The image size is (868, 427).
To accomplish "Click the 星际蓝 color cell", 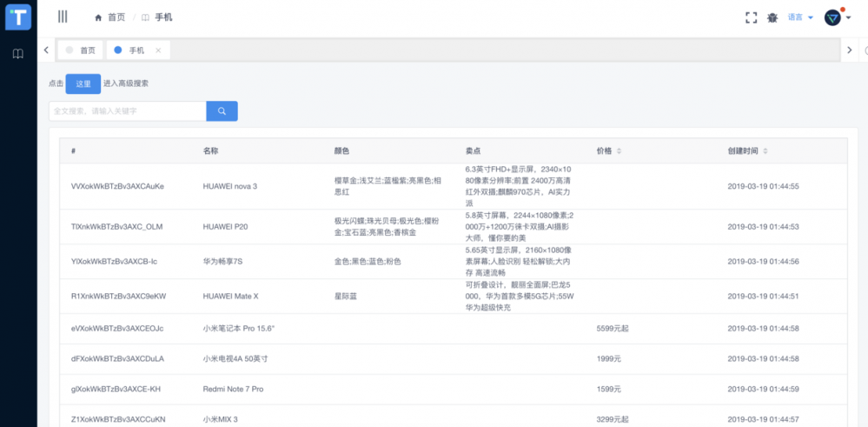I will click(x=346, y=297).
